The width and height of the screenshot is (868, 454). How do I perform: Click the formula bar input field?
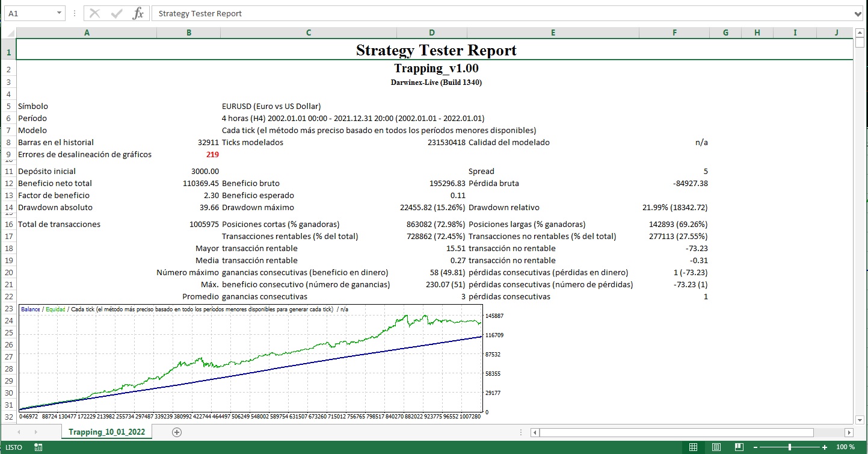pyautogui.click(x=481, y=13)
